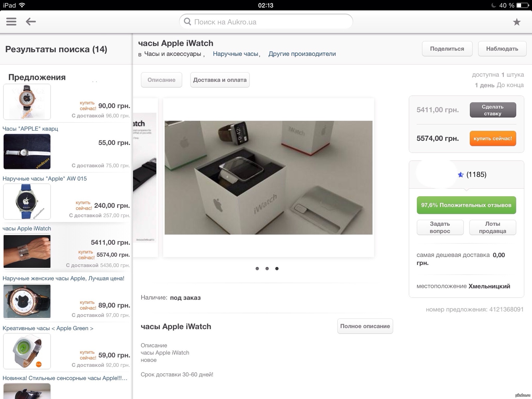Tap the main iWatch box photo
532x399 pixels.
click(x=269, y=178)
